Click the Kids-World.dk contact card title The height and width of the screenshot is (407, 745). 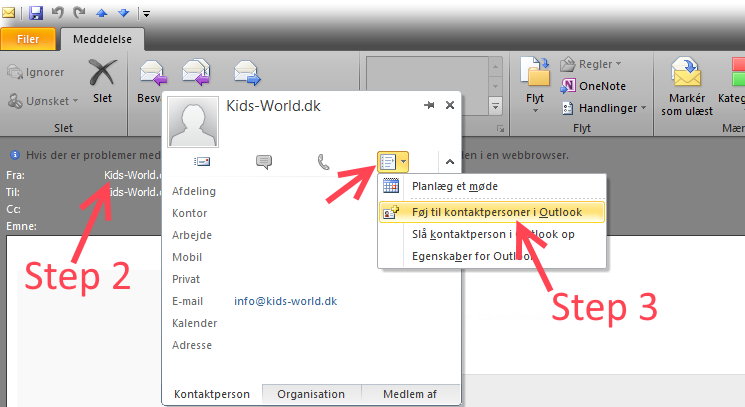(273, 105)
